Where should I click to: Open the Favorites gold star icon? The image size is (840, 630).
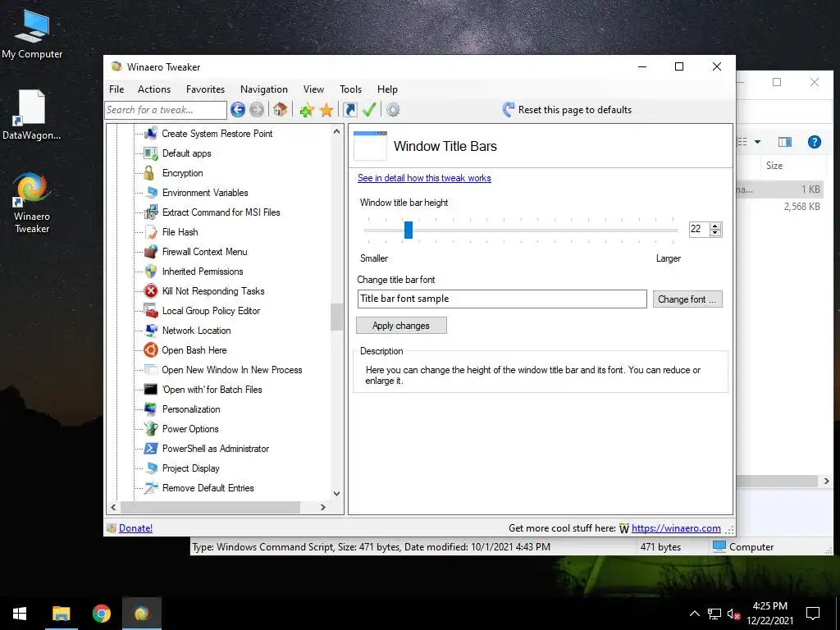326,110
